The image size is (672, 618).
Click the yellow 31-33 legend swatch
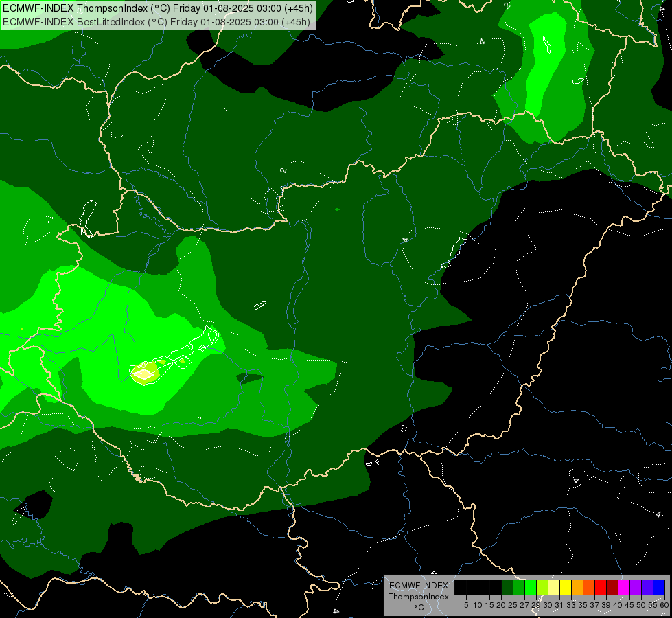[x=566, y=587]
